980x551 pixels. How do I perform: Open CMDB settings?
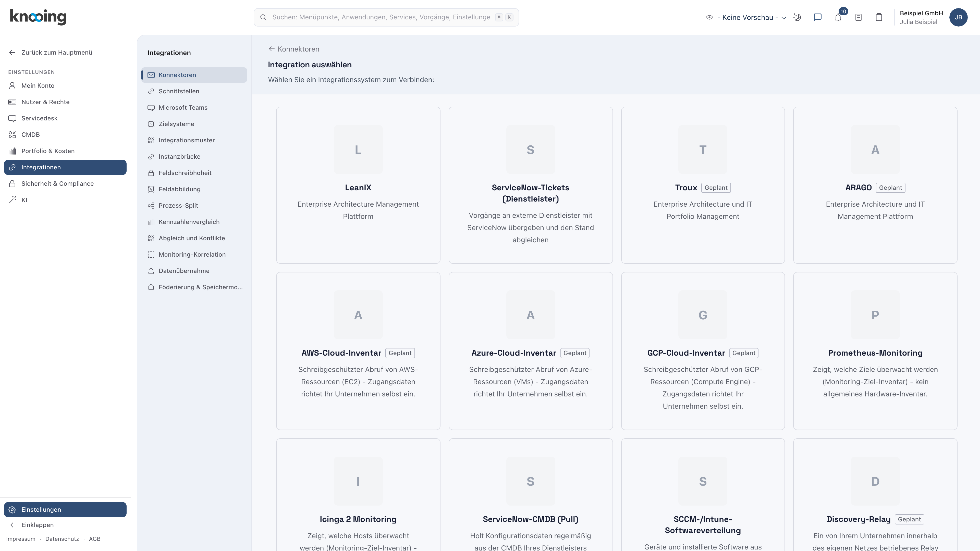point(65,135)
